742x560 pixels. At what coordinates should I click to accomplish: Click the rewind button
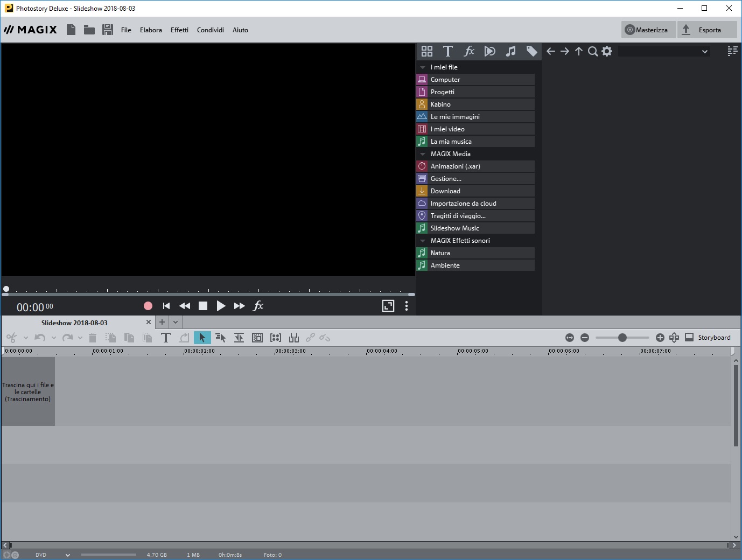(185, 306)
